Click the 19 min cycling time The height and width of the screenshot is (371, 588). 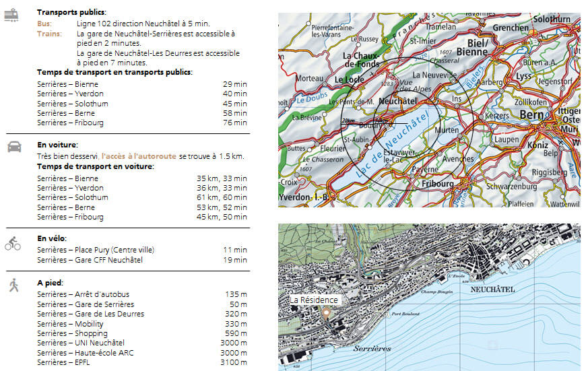[235, 260]
